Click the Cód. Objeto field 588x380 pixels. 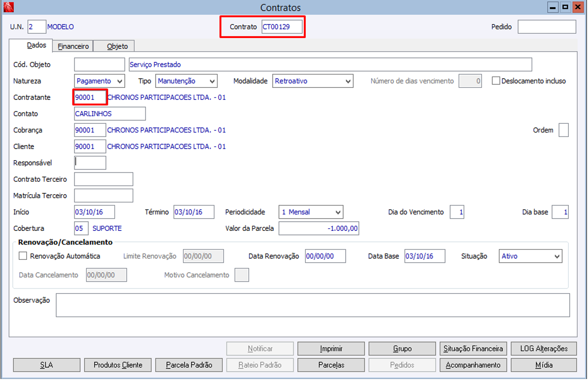pyautogui.click(x=99, y=64)
